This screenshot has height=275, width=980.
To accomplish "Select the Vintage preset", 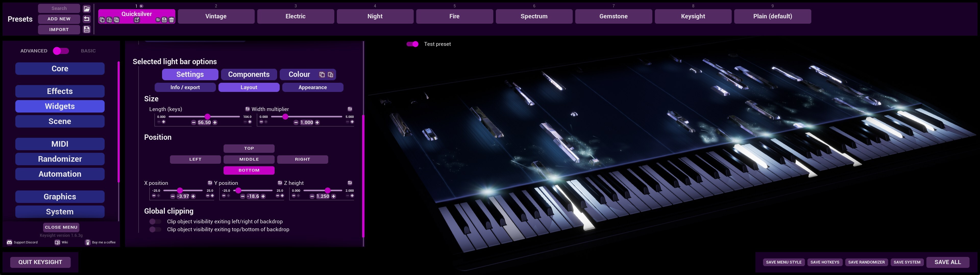I will coord(216,16).
